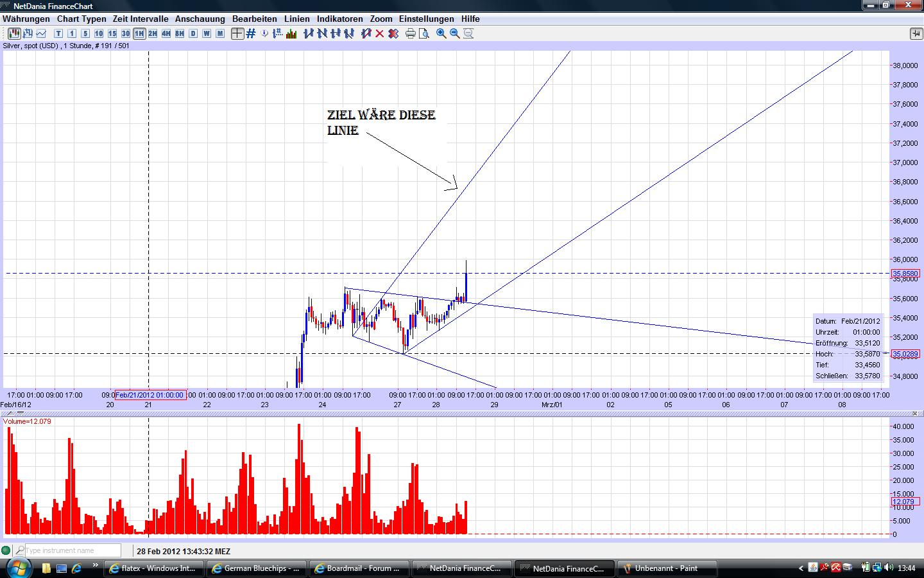This screenshot has width=924, height=578.
Task: Switch to tick interval T
Action: 58,33
